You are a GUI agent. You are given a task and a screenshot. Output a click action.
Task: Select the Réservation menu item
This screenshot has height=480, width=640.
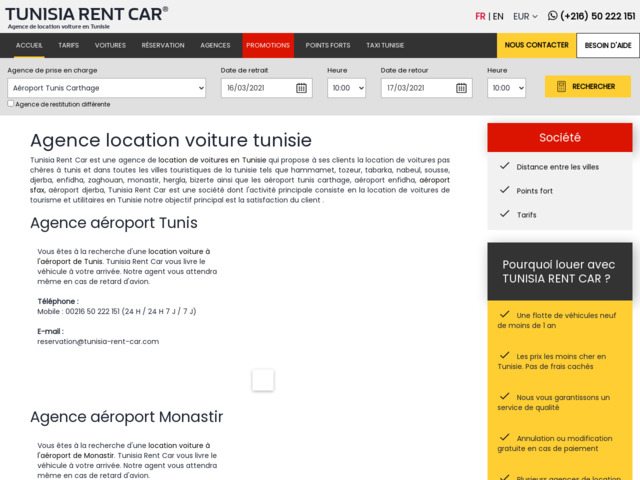click(163, 45)
